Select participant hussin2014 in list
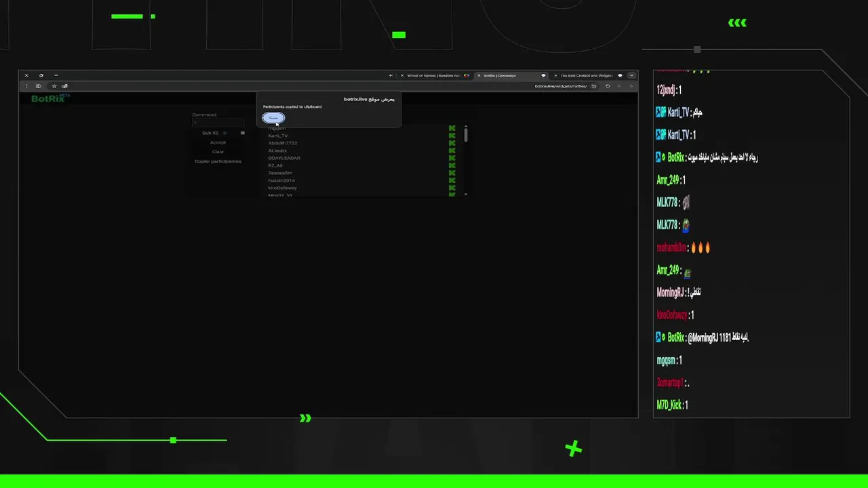This screenshot has height=488, width=868. (x=281, y=180)
